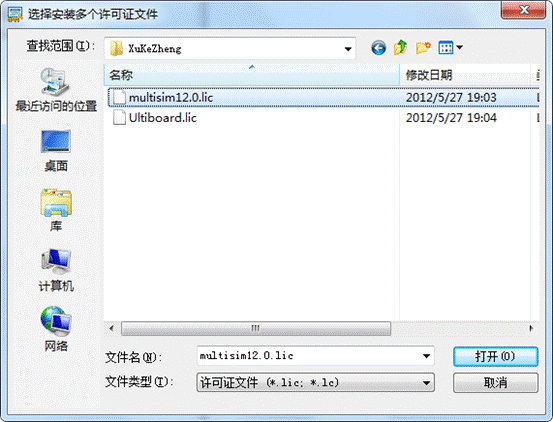
Task: Go up one folder level
Action: point(401,47)
